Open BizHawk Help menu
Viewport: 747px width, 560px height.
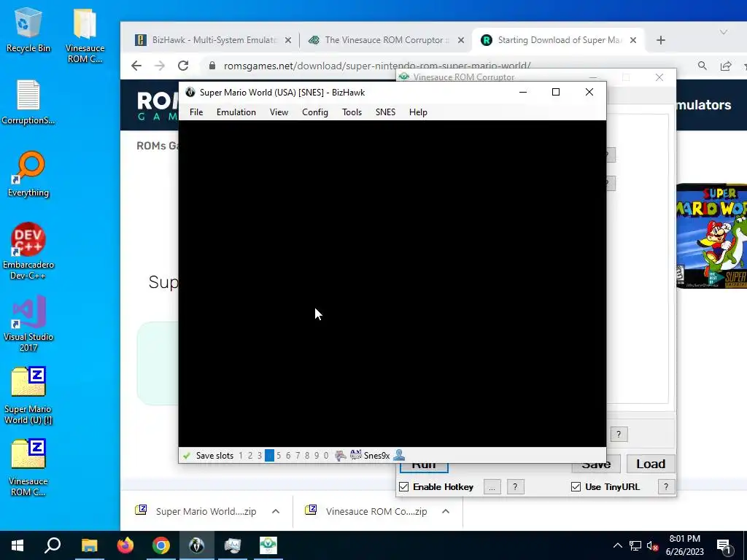(418, 112)
